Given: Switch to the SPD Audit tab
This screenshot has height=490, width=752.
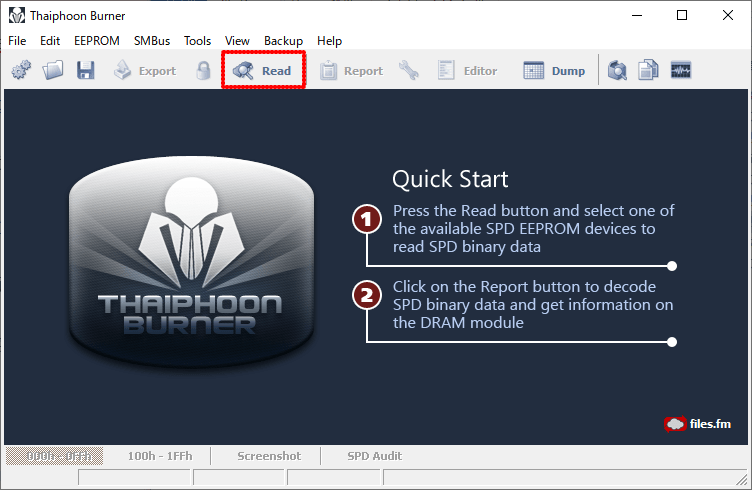Looking at the screenshot, I should (x=375, y=456).
